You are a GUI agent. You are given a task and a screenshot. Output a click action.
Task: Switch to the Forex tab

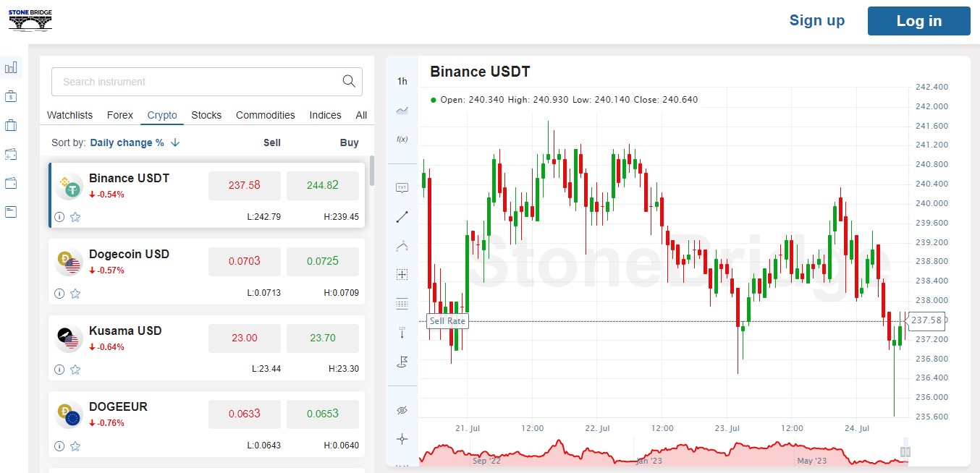120,115
